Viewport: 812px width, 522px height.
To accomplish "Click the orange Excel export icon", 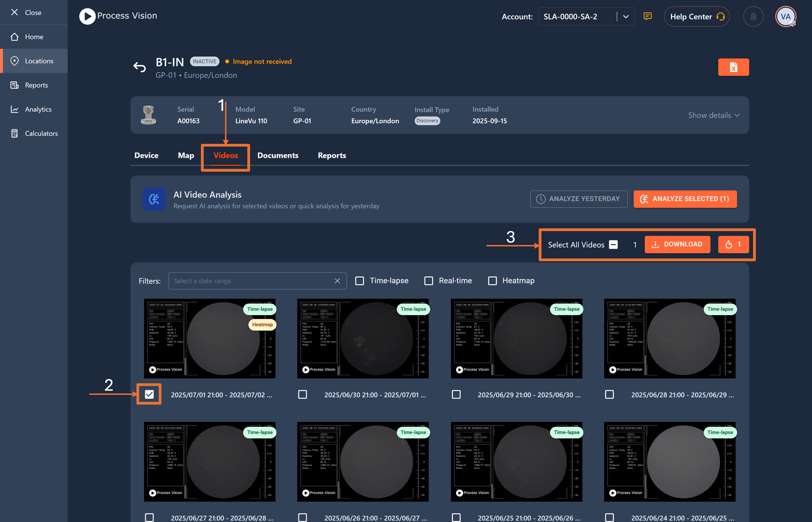I will 733,67.
